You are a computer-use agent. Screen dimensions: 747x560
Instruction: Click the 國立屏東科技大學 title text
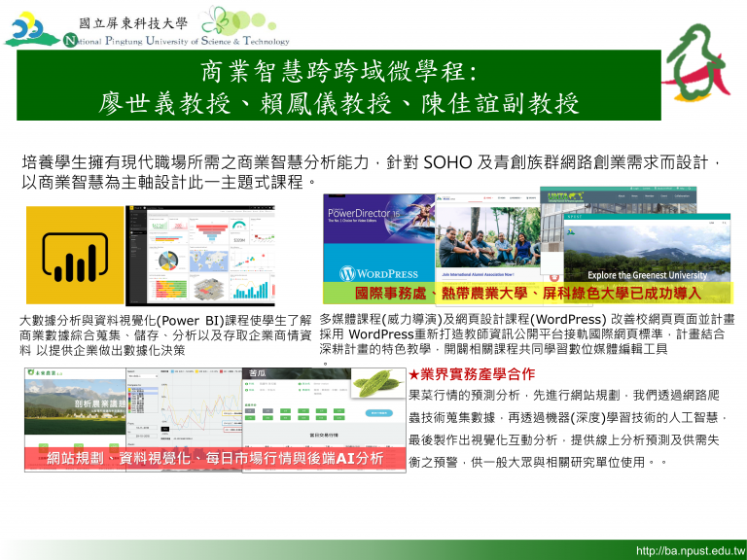click(134, 22)
